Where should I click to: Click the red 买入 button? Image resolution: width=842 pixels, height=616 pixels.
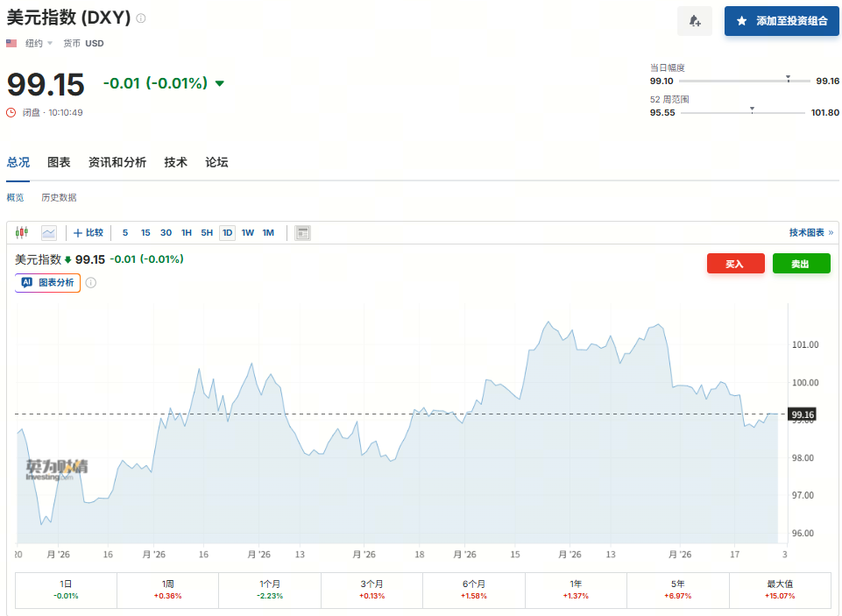(735, 264)
